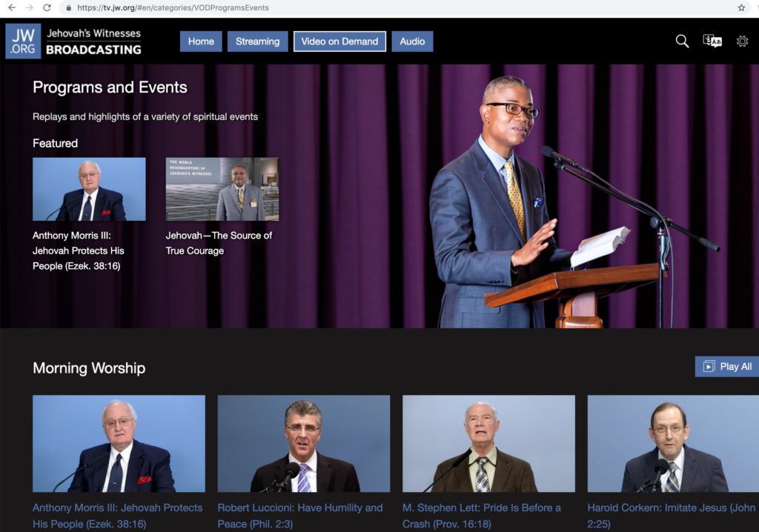This screenshot has height=532, width=759.
Task: Click link Harold Corkern: Imitate Jesus
Action: coord(672,516)
